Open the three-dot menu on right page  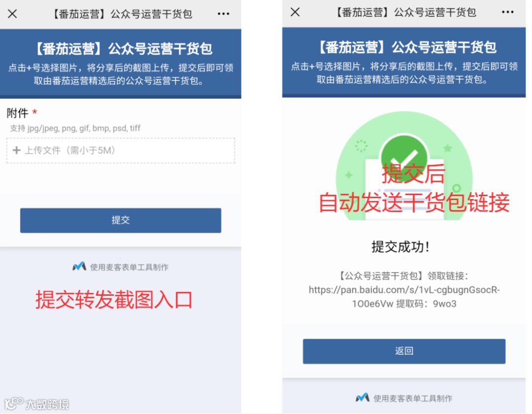[x=507, y=12]
